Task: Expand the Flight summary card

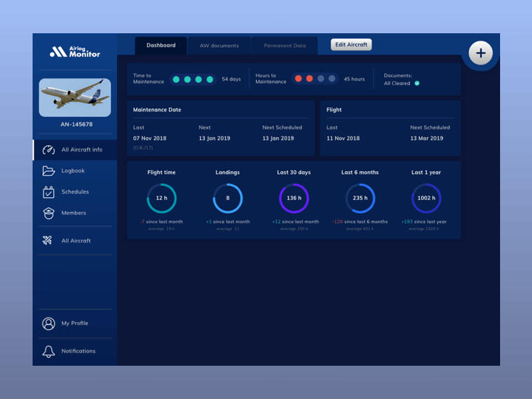Action: pos(389,126)
